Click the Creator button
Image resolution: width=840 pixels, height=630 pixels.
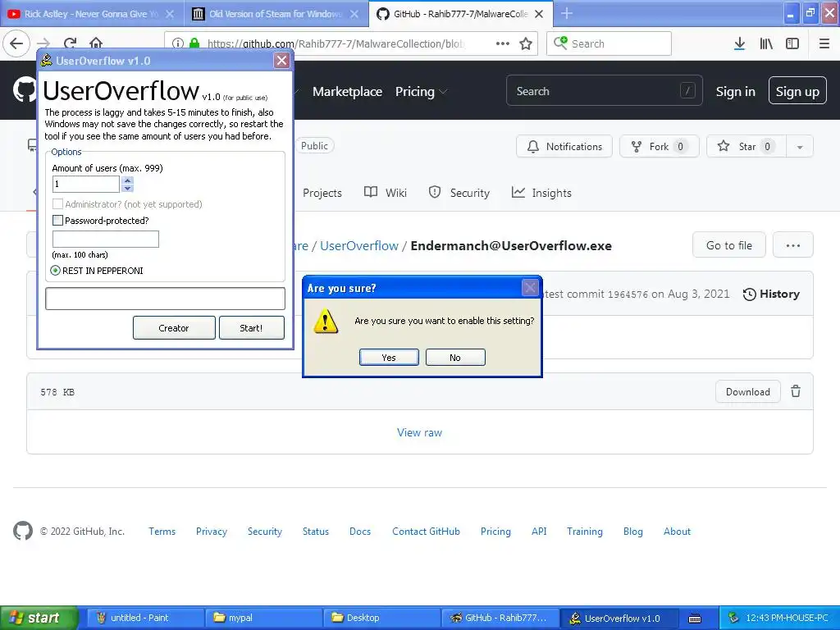(x=174, y=328)
